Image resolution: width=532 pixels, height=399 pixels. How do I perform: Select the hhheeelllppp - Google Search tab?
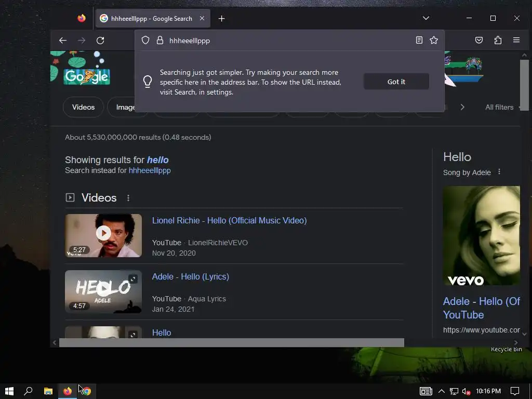[153, 18]
